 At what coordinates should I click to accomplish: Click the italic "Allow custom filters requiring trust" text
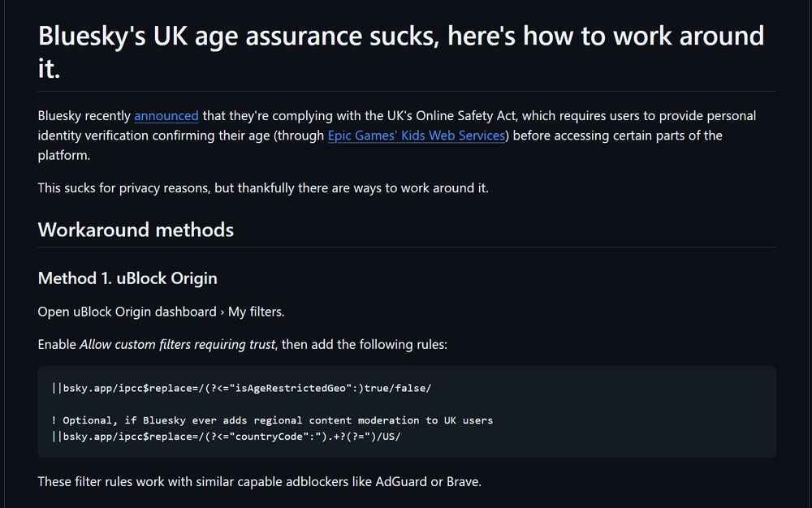click(x=178, y=344)
